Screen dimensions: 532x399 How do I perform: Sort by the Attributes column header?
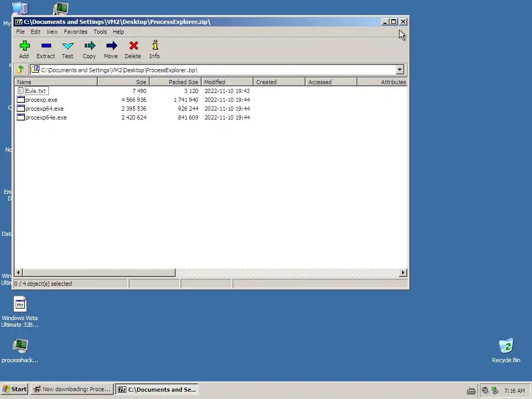coord(382,82)
